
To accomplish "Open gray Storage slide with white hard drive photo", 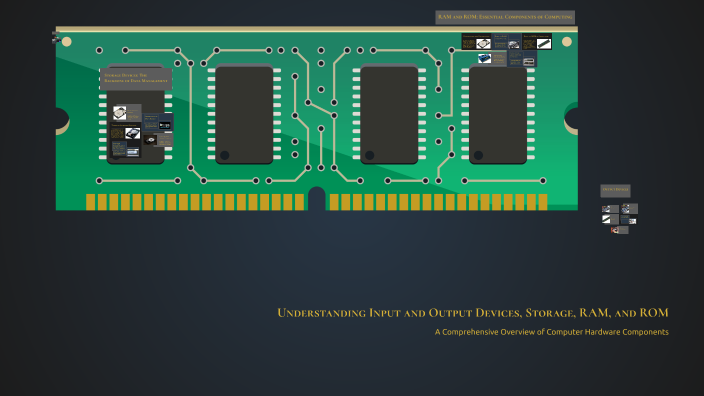I will point(127,113).
